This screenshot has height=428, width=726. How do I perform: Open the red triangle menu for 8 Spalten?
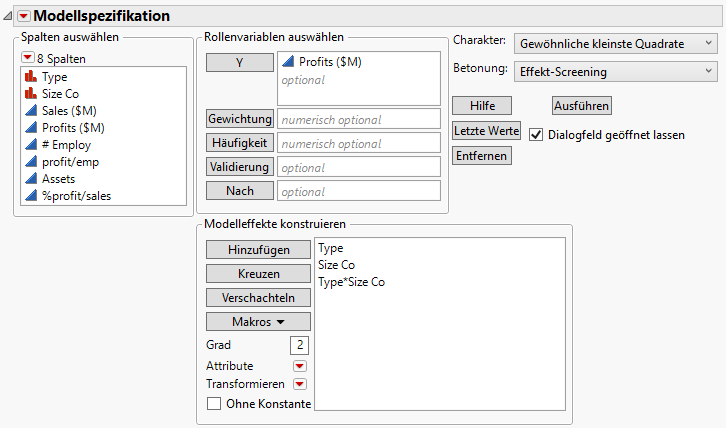point(28,58)
